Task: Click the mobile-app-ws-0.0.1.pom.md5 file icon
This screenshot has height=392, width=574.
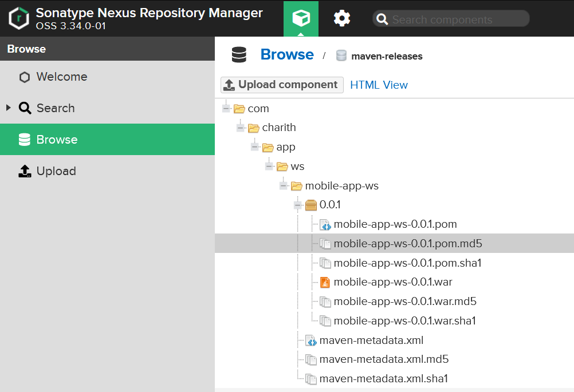Action: tap(325, 244)
